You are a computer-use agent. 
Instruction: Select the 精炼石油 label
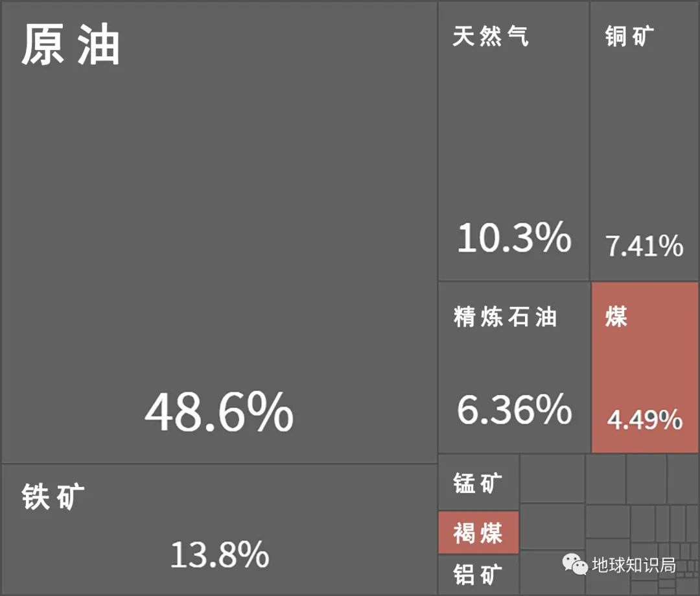(x=505, y=317)
